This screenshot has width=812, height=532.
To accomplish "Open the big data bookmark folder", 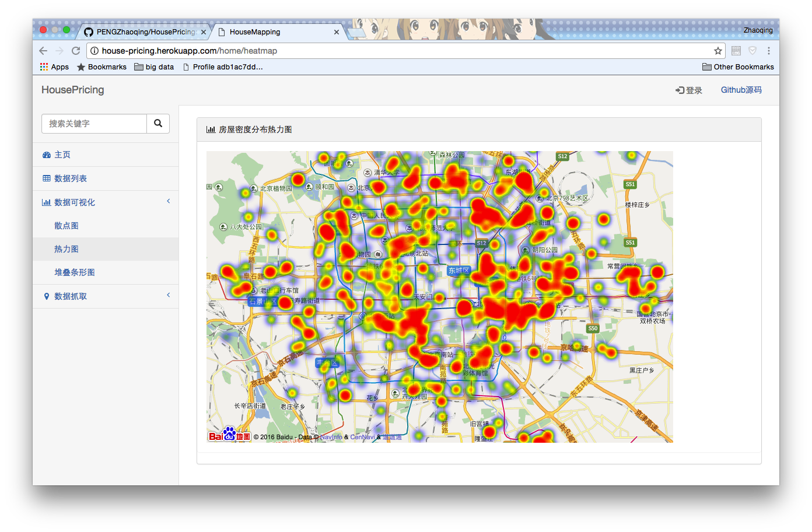I will 154,67.
